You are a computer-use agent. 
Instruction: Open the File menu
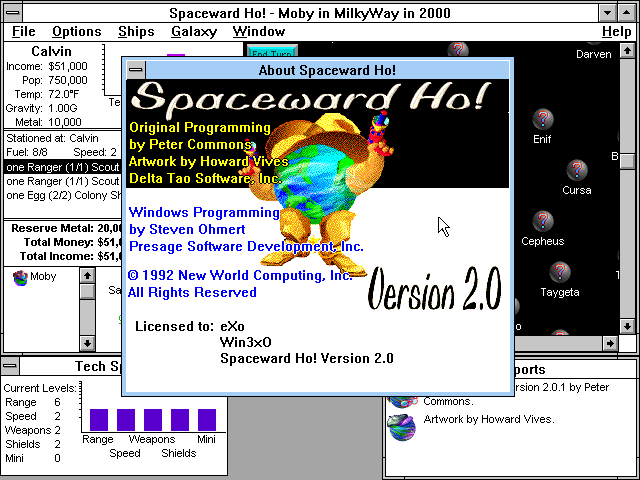click(23, 31)
